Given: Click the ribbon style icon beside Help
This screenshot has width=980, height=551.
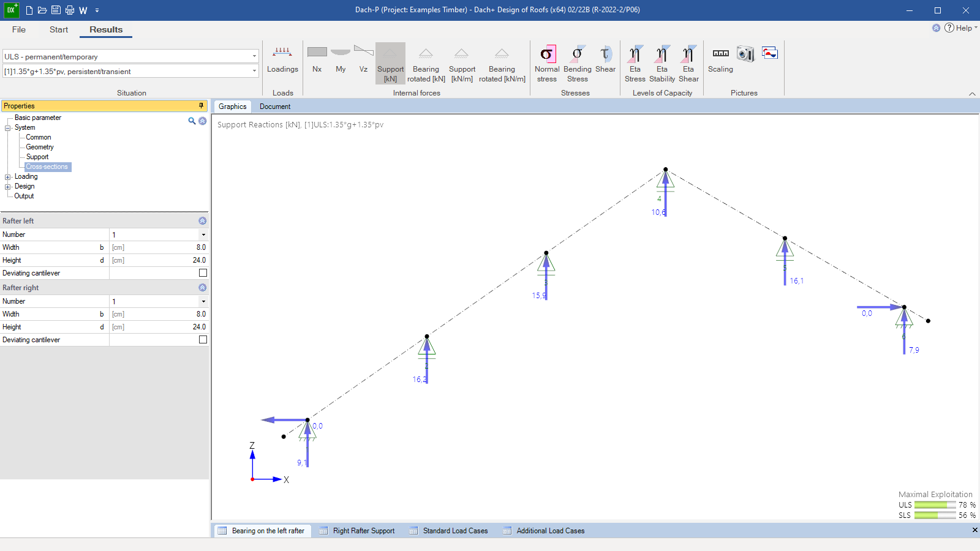Looking at the screenshot, I should (936, 28).
